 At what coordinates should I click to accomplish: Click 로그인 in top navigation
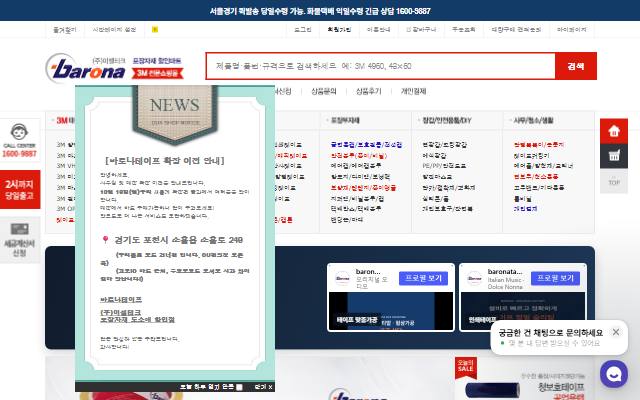tap(303, 29)
